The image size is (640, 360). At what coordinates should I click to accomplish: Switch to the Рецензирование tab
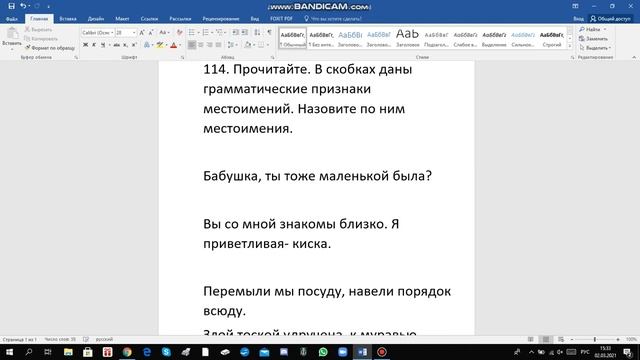click(221, 19)
